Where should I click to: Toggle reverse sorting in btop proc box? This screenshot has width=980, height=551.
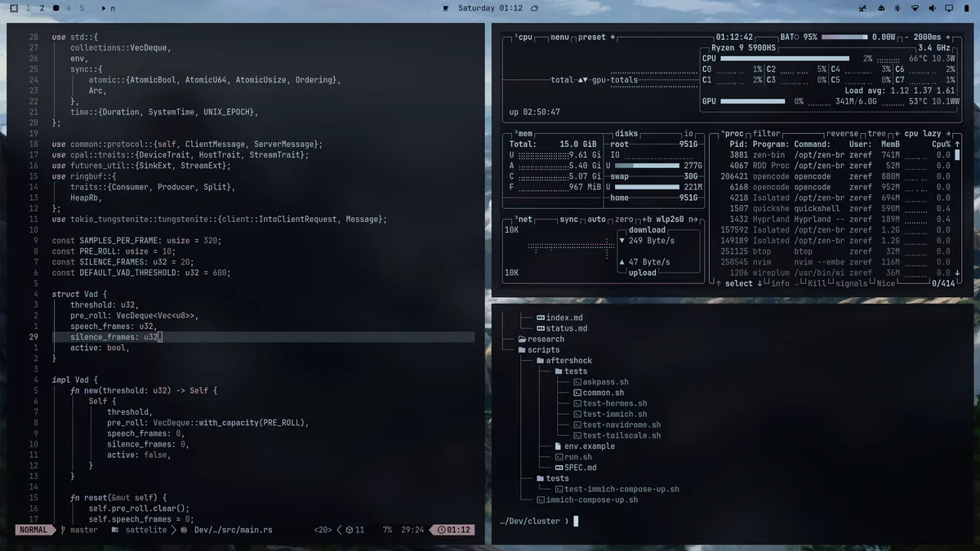pyautogui.click(x=842, y=134)
